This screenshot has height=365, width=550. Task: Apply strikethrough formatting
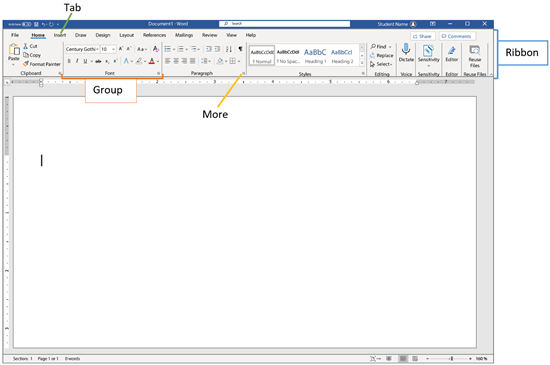point(98,61)
